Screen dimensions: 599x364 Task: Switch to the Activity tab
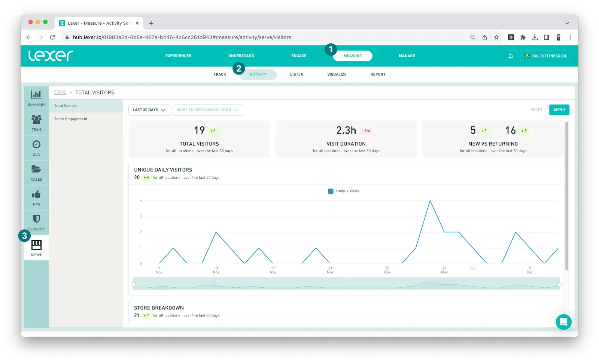258,74
